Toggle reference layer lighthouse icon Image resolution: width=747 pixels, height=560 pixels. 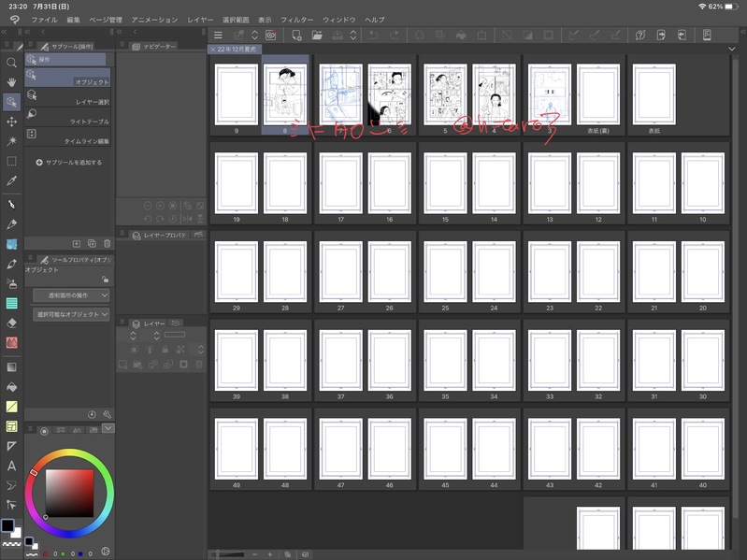pos(150,350)
